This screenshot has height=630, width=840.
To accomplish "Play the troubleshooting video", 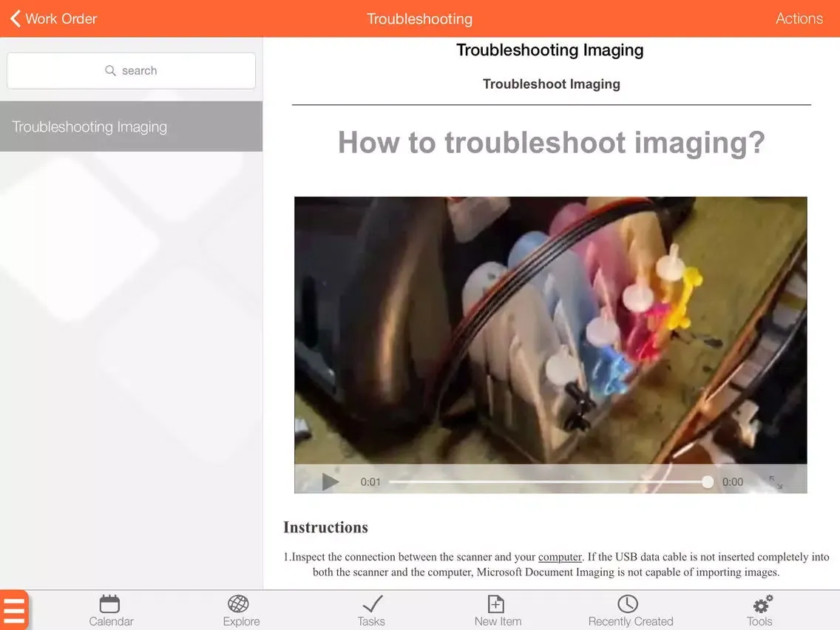I will (330, 481).
